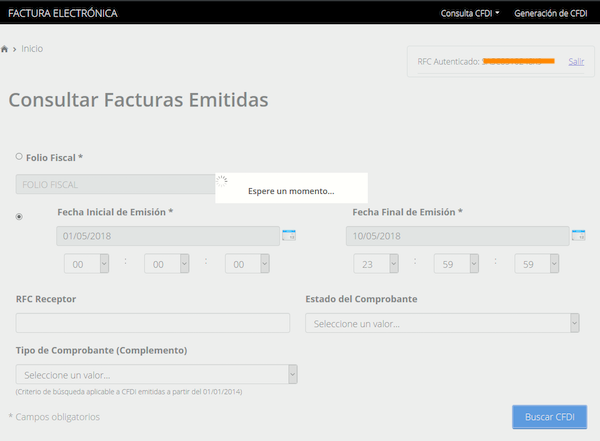Screen dimensions: 600x441
Task: Open the initial hour dropdown showing 00
Action: 86,264
